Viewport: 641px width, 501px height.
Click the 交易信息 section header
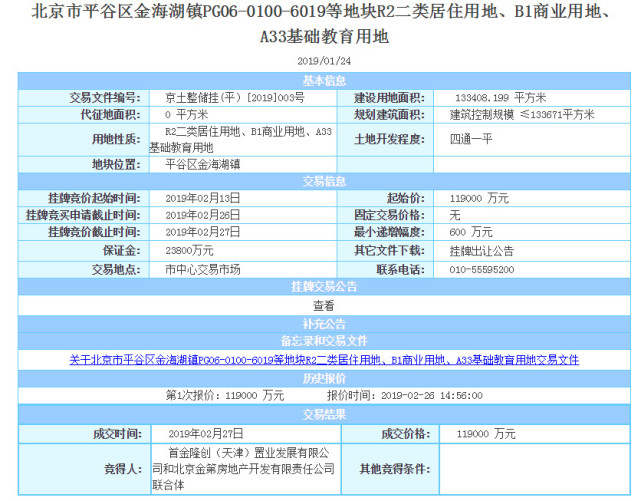[x=324, y=181]
